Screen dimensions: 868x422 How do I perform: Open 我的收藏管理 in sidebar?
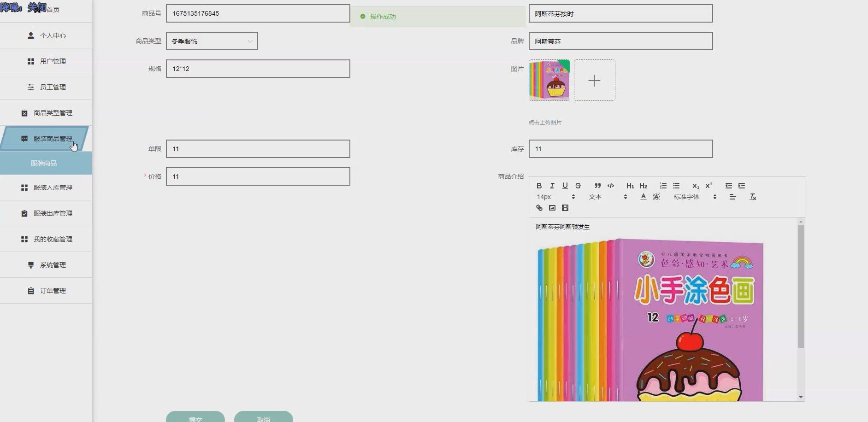click(x=46, y=239)
